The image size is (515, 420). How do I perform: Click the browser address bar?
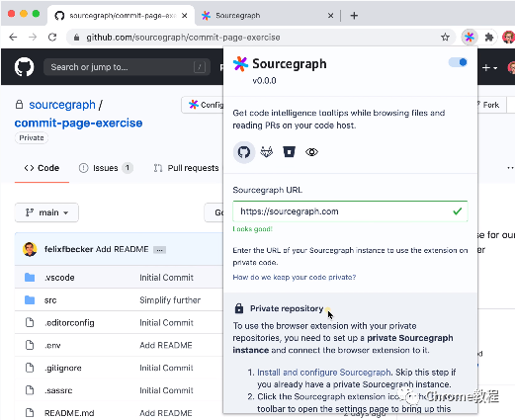tap(260, 38)
